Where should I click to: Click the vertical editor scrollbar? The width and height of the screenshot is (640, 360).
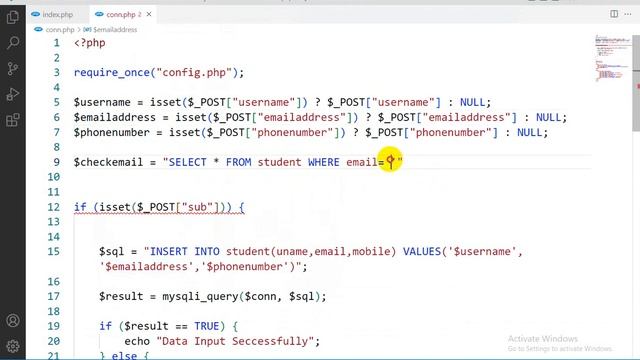click(636, 82)
